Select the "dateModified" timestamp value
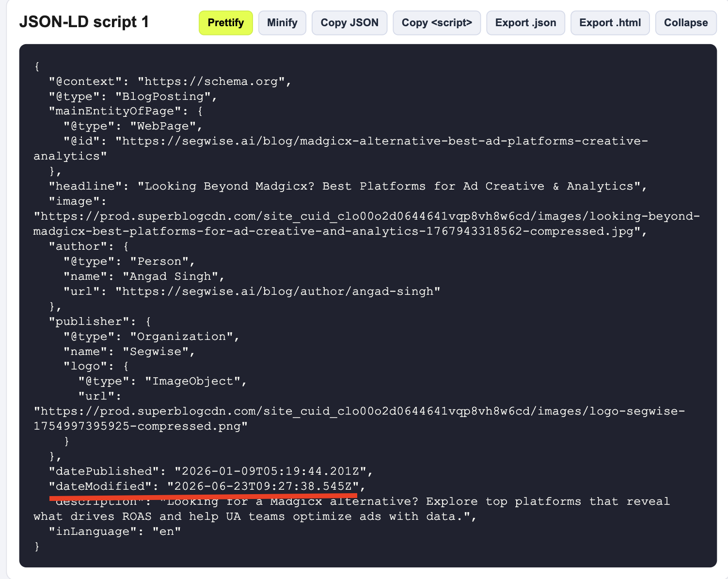Image resolution: width=728 pixels, height=579 pixels. [263, 487]
